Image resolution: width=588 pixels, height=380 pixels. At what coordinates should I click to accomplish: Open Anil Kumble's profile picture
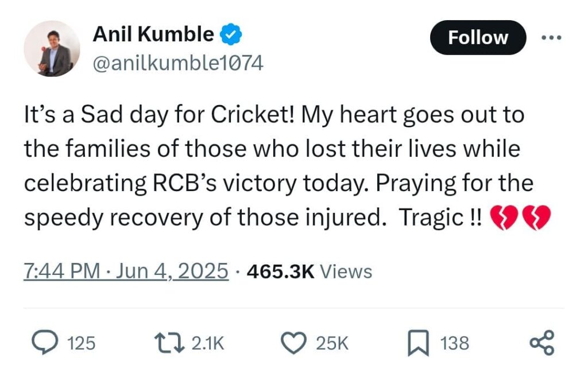pyautogui.click(x=52, y=48)
